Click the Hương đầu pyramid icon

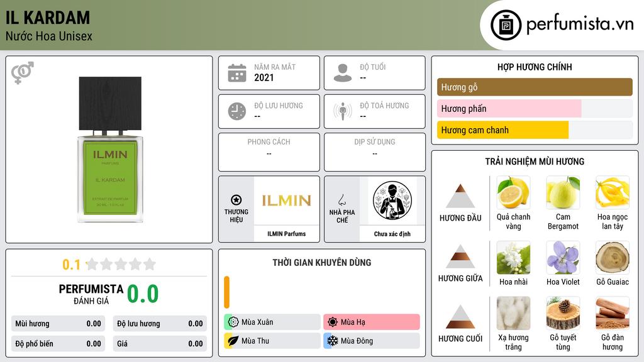click(x=460, y=196)
